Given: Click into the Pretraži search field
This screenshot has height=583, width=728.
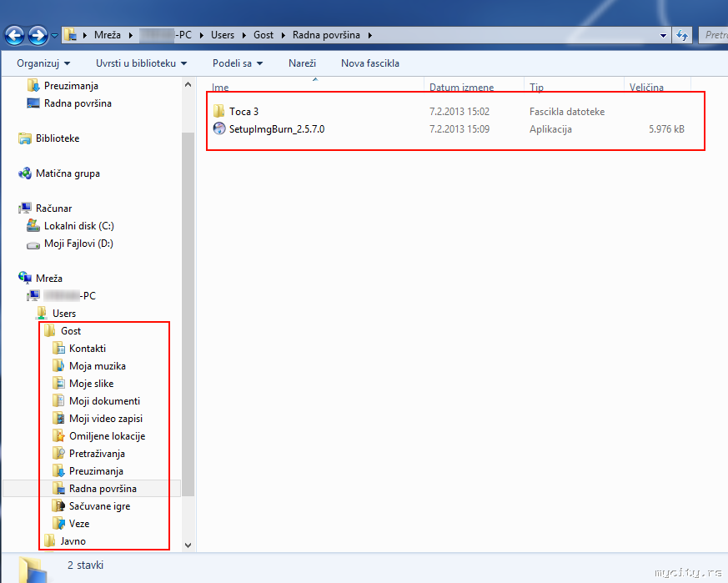Looking at the screenshot, I should 713,35.
